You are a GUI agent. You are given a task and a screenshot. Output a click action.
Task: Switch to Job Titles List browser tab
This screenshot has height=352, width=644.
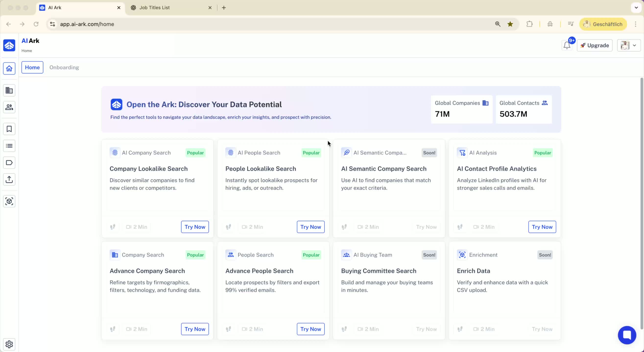(154, 8)
